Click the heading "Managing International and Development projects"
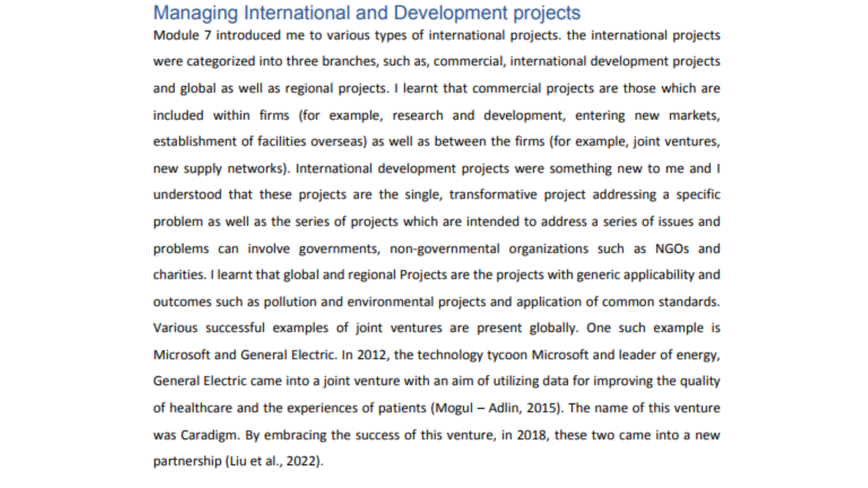The height and width of the screenshot is (488, 868). click(x=367, y=13)
